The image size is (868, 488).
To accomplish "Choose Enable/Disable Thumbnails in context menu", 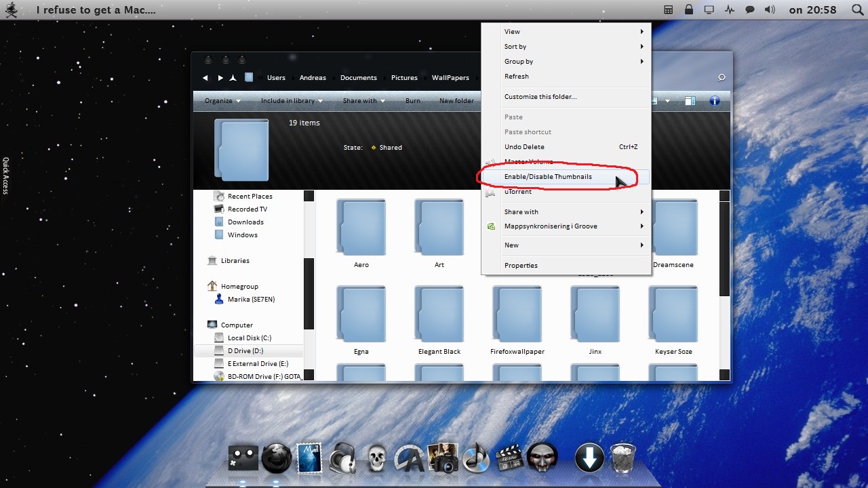I will click(548, 177).
